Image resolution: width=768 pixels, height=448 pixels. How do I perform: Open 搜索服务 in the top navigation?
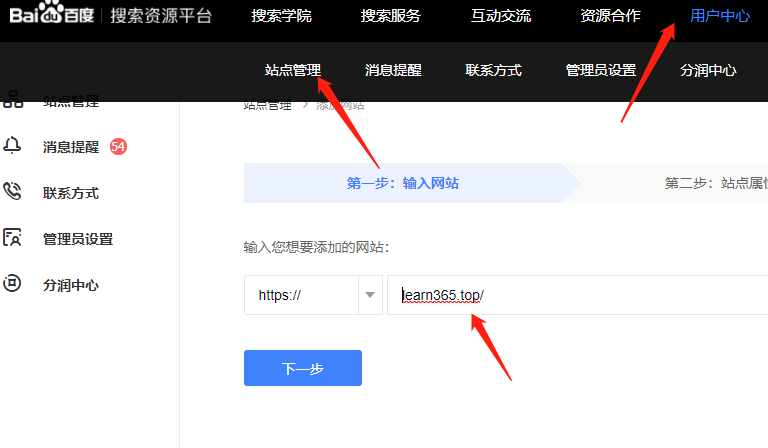(391, 16)
